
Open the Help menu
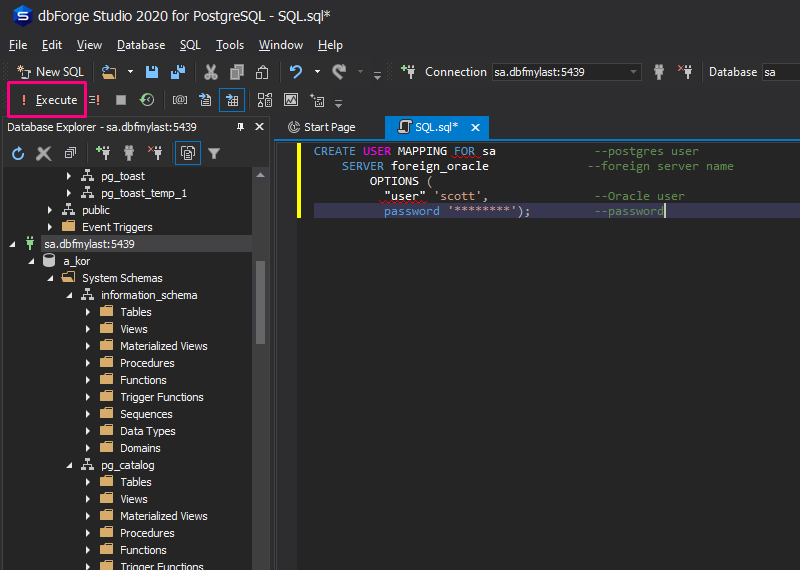(330, 45)
